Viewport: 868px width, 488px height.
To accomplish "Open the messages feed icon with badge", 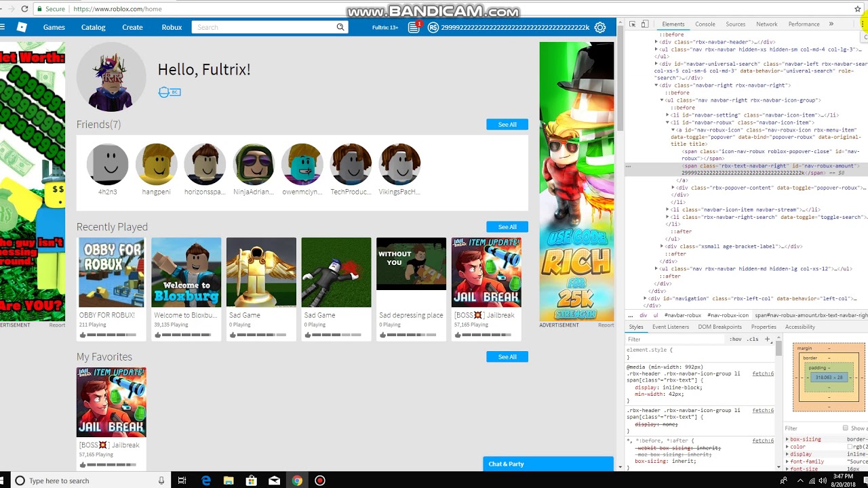I will (414, 27).
